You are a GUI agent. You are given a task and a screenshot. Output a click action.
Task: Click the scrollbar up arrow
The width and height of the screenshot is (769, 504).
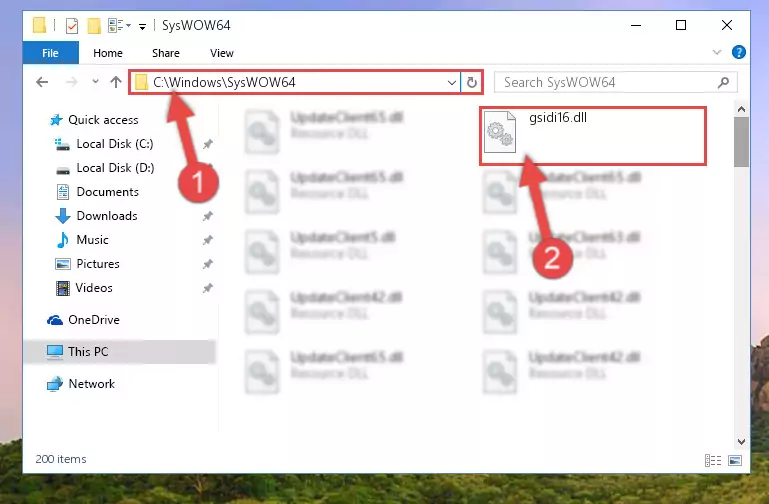point(742,109)
